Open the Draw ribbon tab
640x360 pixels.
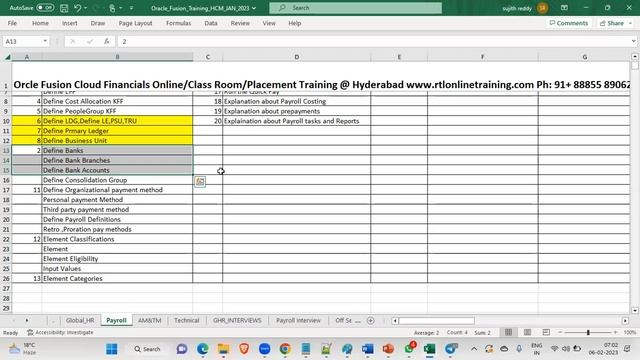tap(98, 23)
